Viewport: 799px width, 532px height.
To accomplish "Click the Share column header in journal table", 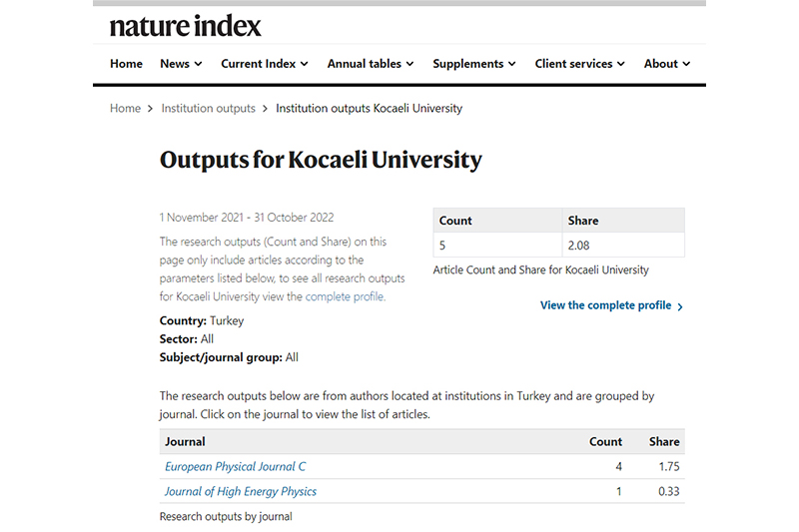I will (x=664, y=441).
